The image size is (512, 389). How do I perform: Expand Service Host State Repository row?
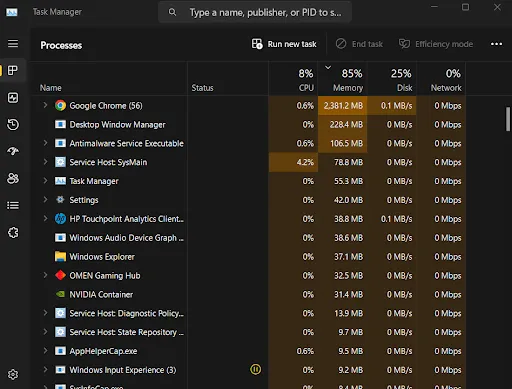coord(45,332)
